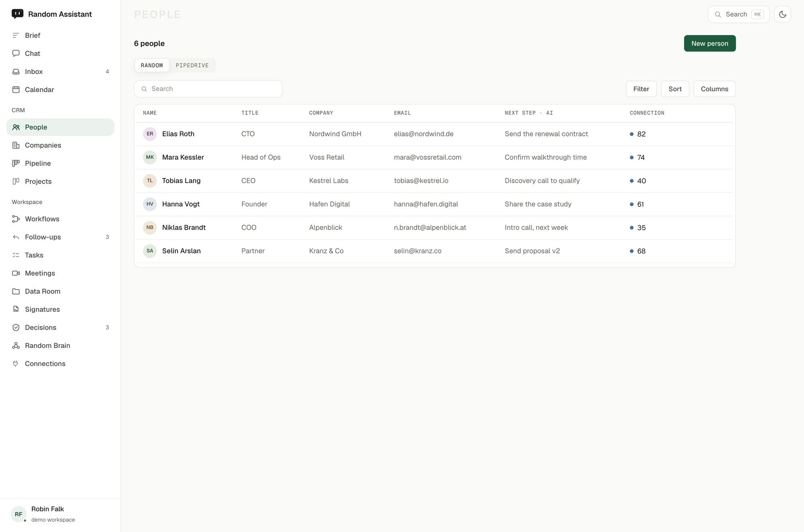The width and height of the screenshot is (804, 532).
Task: Click the New person button
Action: click(710, 43)
